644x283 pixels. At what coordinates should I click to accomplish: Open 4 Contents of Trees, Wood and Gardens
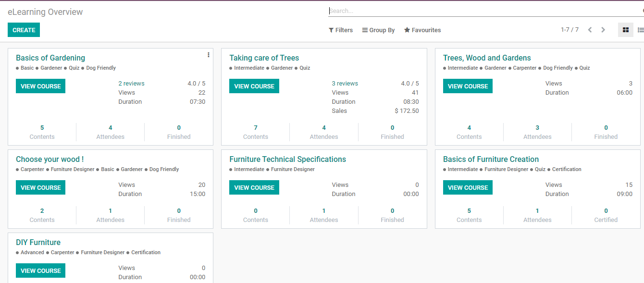coord(469,132)
